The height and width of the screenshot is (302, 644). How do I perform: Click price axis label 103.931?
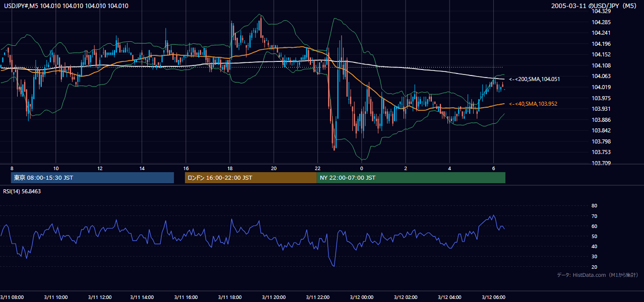(601, 109)
